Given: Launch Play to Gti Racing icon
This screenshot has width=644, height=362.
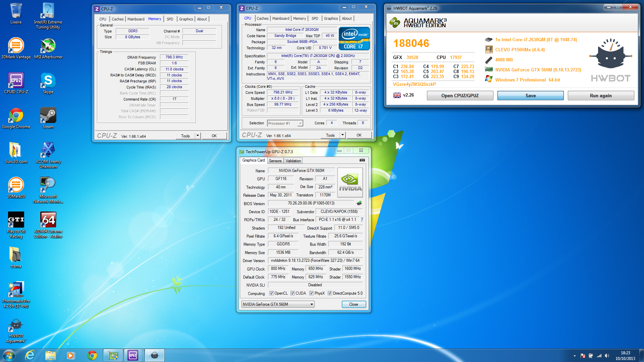Looking at the screenshot, I should pos(16,225).
